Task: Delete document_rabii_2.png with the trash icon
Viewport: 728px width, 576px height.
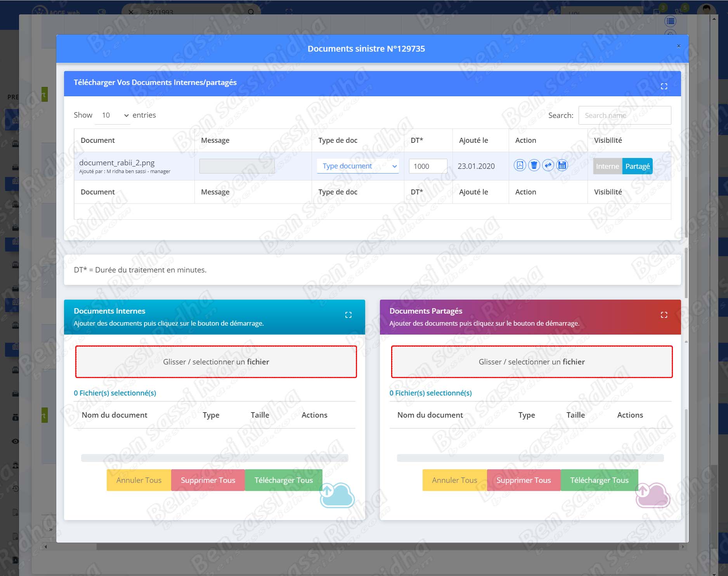Action: pyautogui.click(x=534, y=165)
